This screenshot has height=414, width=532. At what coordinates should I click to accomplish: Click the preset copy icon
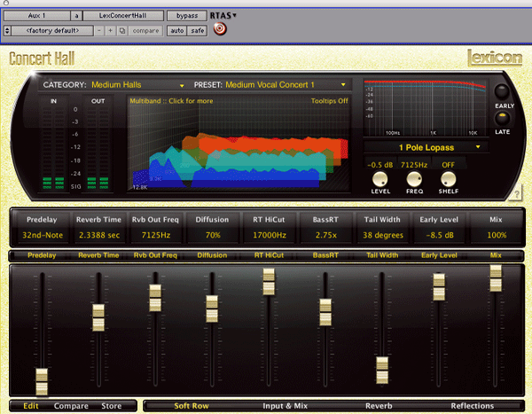click(122, 31)
